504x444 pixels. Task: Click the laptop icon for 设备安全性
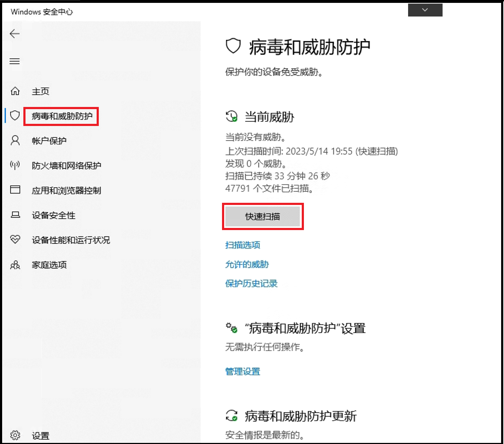(15, 215)
